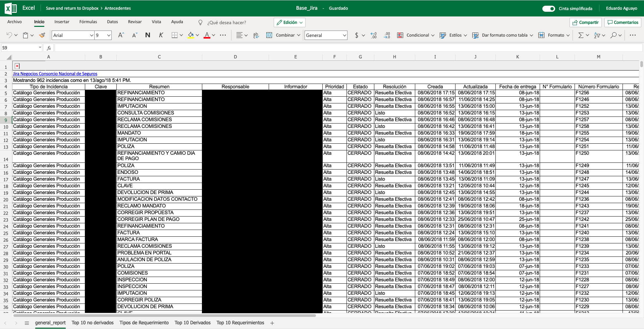Image resolution: width=644 pixels, height=329 pixels.
Task: Switch to the Revisar ribbon tab
Action: 135,22
